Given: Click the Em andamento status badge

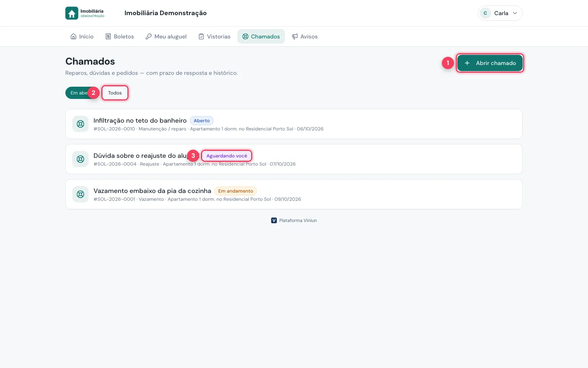Looking at the screenshot, I should click(236, 191).
